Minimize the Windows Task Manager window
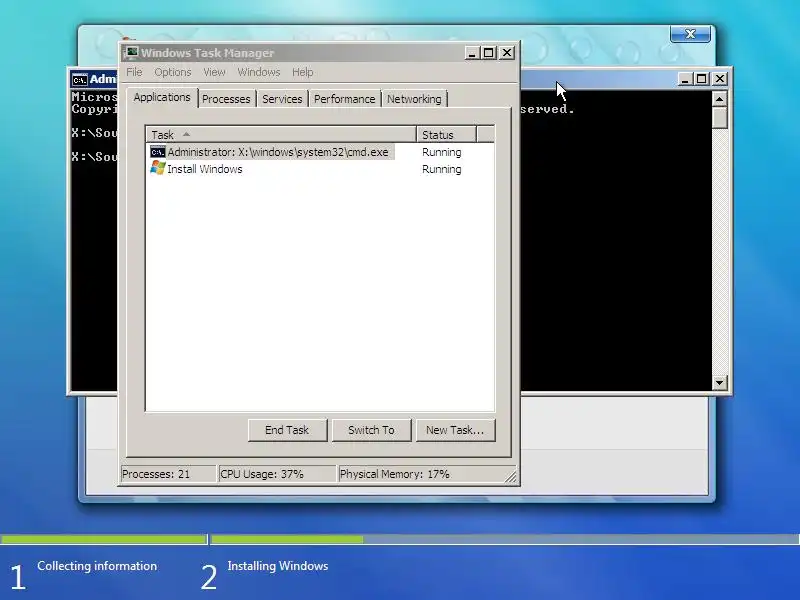Screen dimensions: 800x600 (472, 53)
